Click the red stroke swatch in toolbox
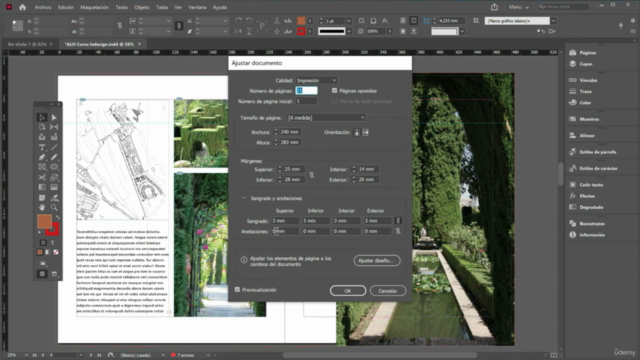The height and width of the screenshot is (360, 640). click(53, 230)
